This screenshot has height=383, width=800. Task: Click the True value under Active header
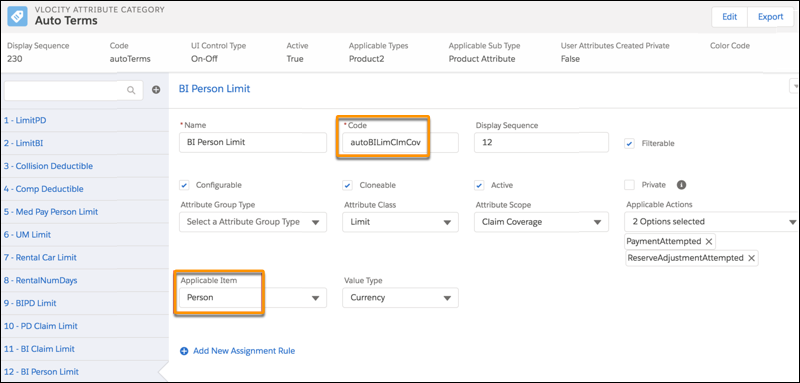(x=295, y=59)
